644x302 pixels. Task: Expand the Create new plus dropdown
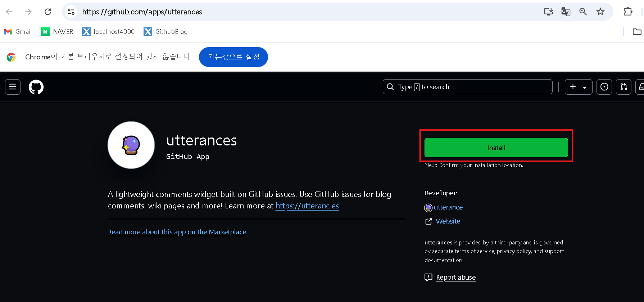point(579,87)
